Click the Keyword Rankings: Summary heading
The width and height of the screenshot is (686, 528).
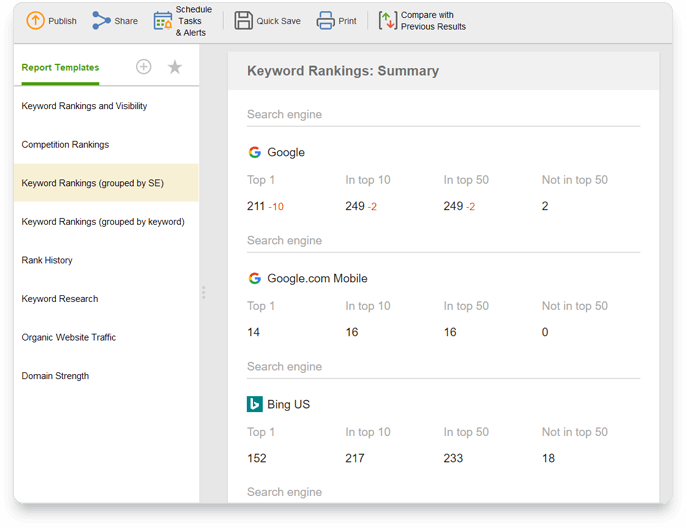[343, 70]
